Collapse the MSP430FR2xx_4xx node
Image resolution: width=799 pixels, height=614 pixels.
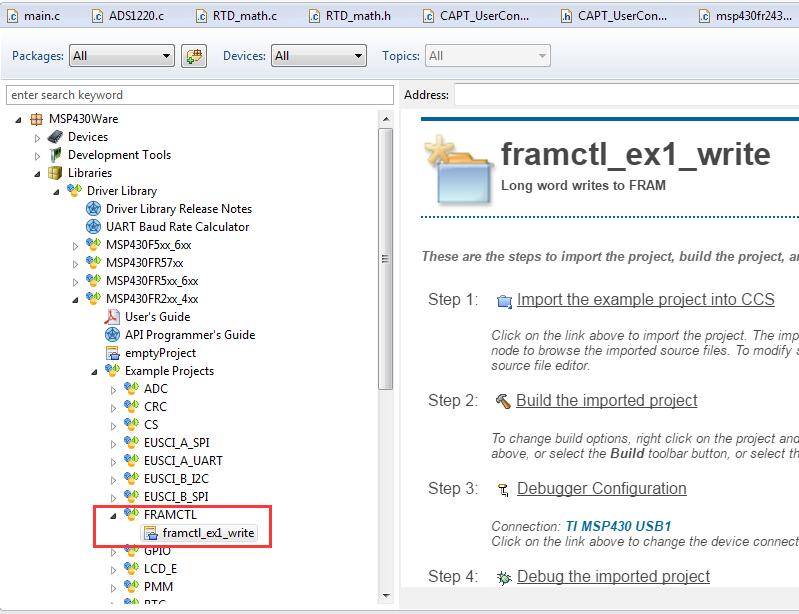point(75,300)
